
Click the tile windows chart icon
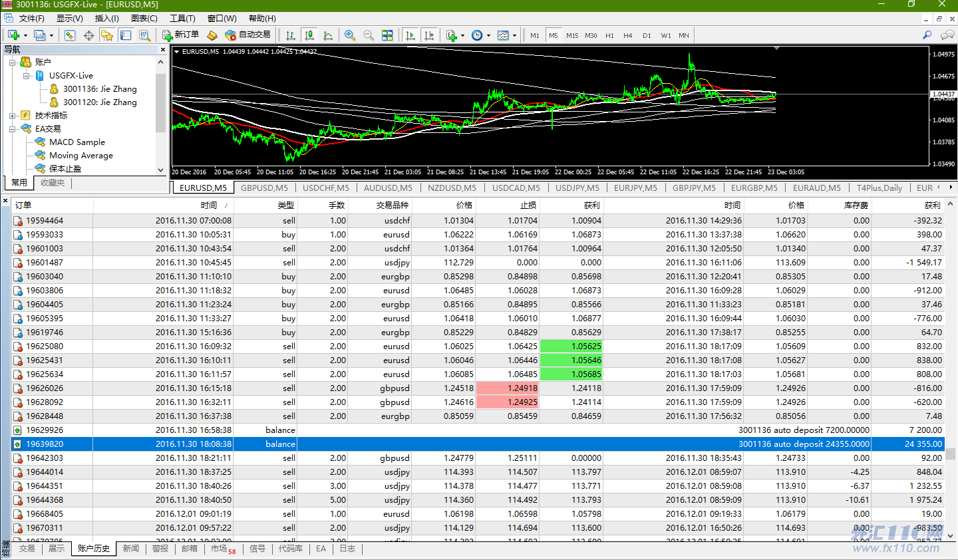[x=387, y=35]
